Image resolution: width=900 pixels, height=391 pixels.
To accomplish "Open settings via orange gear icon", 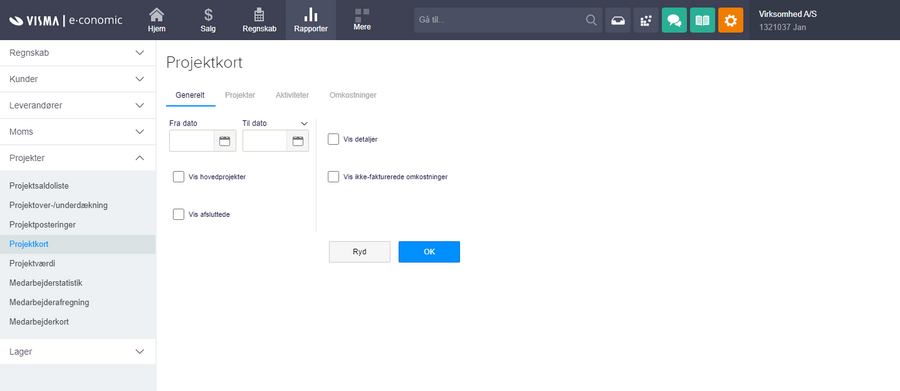I will [x=730, y=20].
